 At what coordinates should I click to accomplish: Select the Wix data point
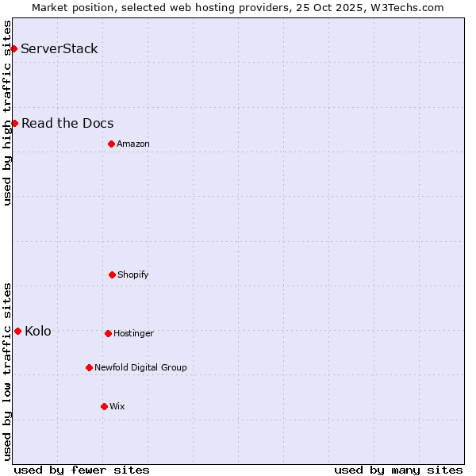pyautogui.click(x=104, y=406)
